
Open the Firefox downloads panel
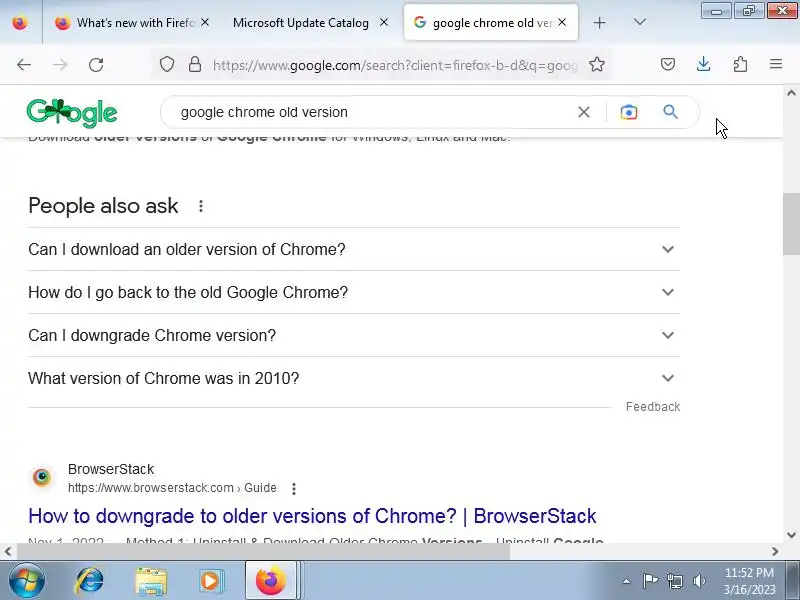tap(704, 64)
